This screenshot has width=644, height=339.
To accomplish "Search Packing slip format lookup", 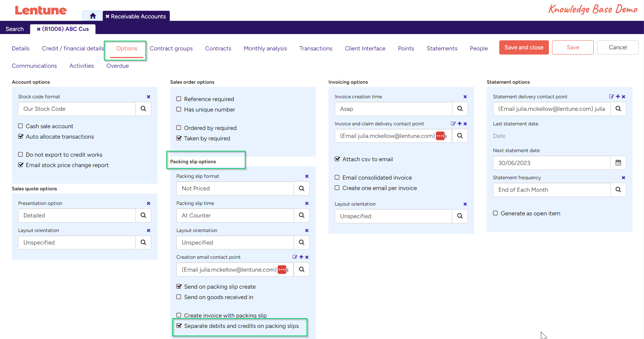I will (x=302, y=188).
